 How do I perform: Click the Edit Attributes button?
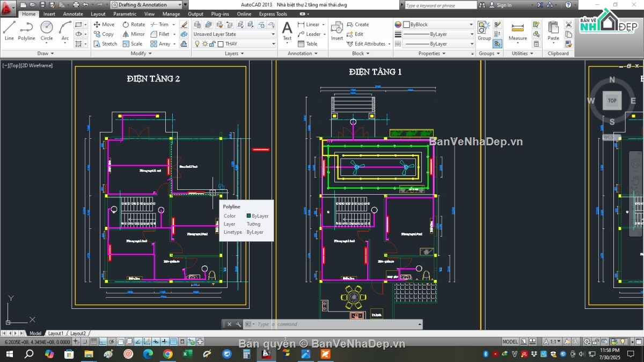(x=369, y=44)
